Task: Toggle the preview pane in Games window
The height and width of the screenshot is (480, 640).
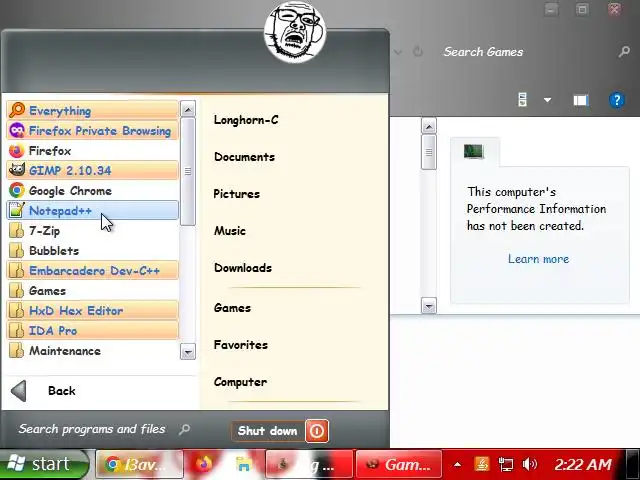Action: (x=580, y=100)
